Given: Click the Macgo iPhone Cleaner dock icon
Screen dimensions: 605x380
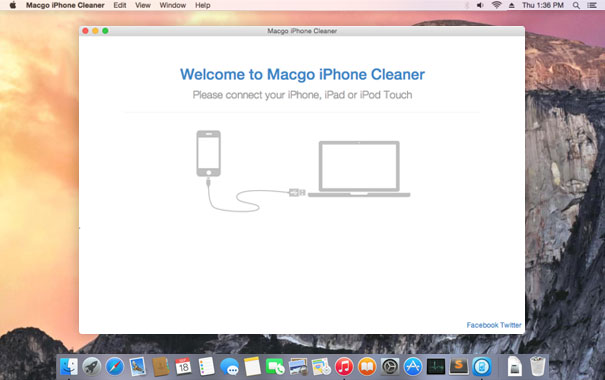Looking at the screenshot, I should click(x=482, y=366).
